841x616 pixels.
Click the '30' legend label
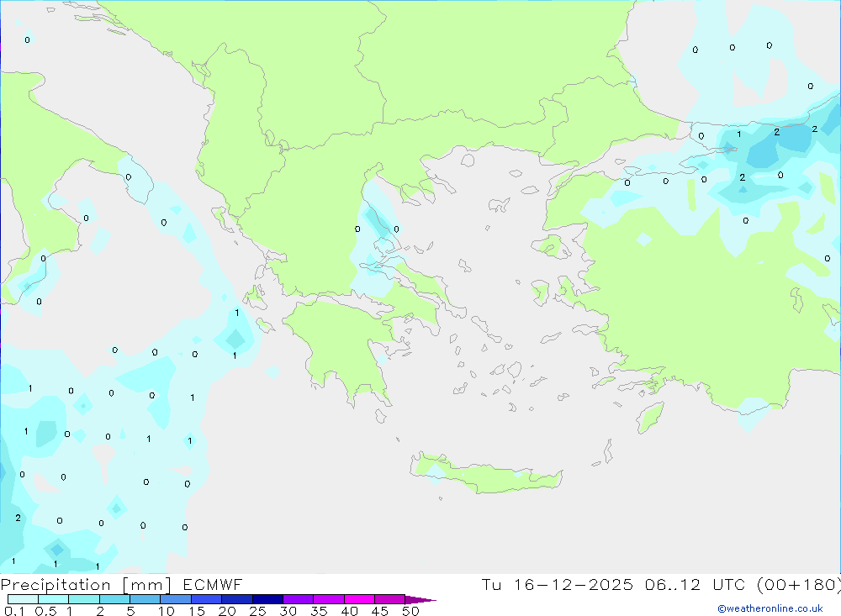coord(288,611)
